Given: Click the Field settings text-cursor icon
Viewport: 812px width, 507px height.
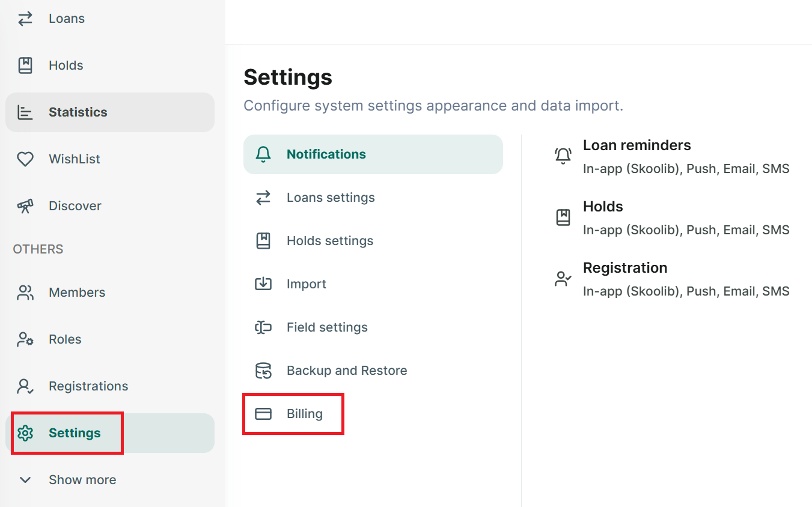Looking at the screenshot, I should tap(263, 327).
